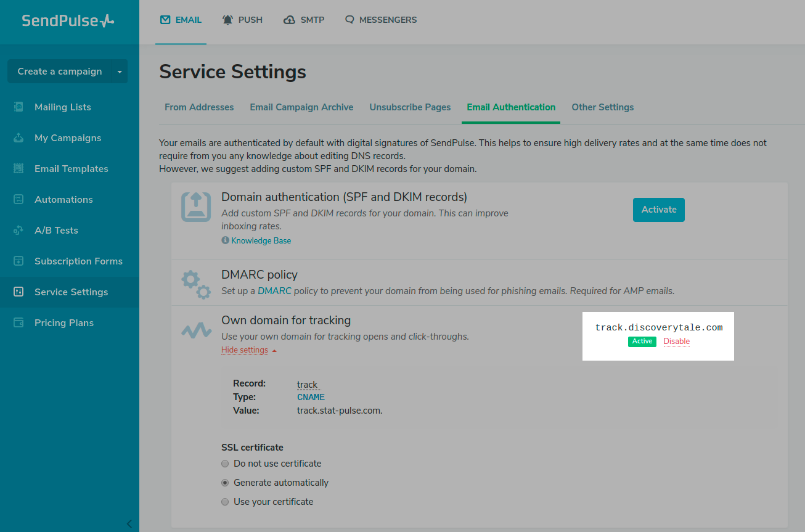Select 'Do not use certificate' radio option
805x532 pixels.
[x=225, y=464]
